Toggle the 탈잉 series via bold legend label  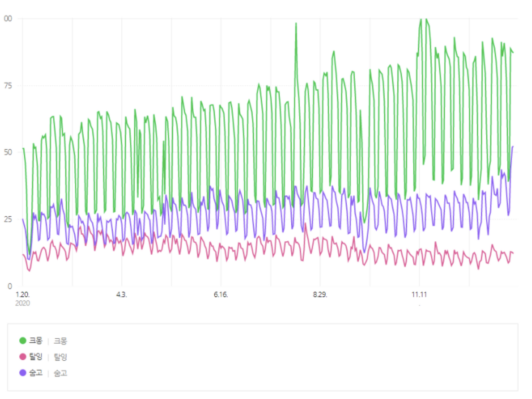36,357
